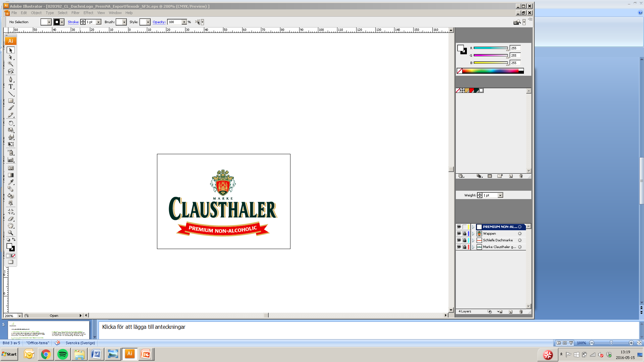Open the Type menu
Screen dimensions: 644x362
[50, 13]
